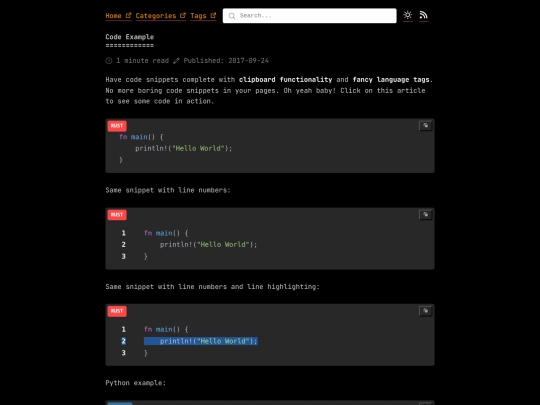Copy the first Rust snippet to clipboard
Viewport: 540px width, 405px height.
tap(426, 126)
